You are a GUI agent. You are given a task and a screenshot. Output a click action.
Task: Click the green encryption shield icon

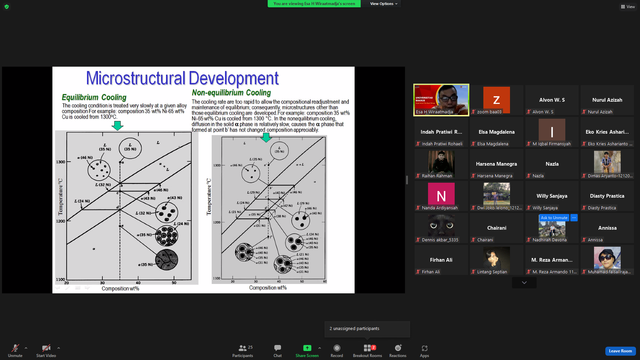7,7
